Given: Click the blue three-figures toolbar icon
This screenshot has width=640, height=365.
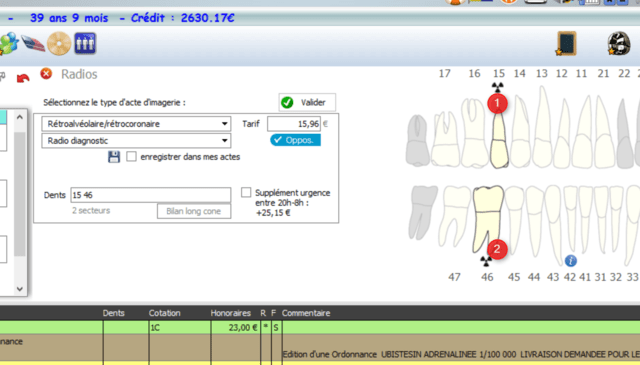Looking at the screenshot, I should click(x=85, y=43).
